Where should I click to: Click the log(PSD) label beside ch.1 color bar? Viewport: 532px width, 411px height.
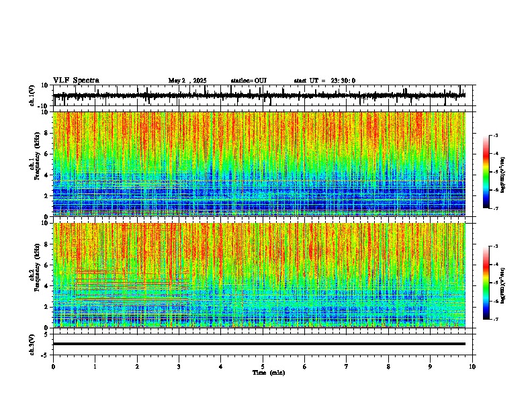point(502,175)
